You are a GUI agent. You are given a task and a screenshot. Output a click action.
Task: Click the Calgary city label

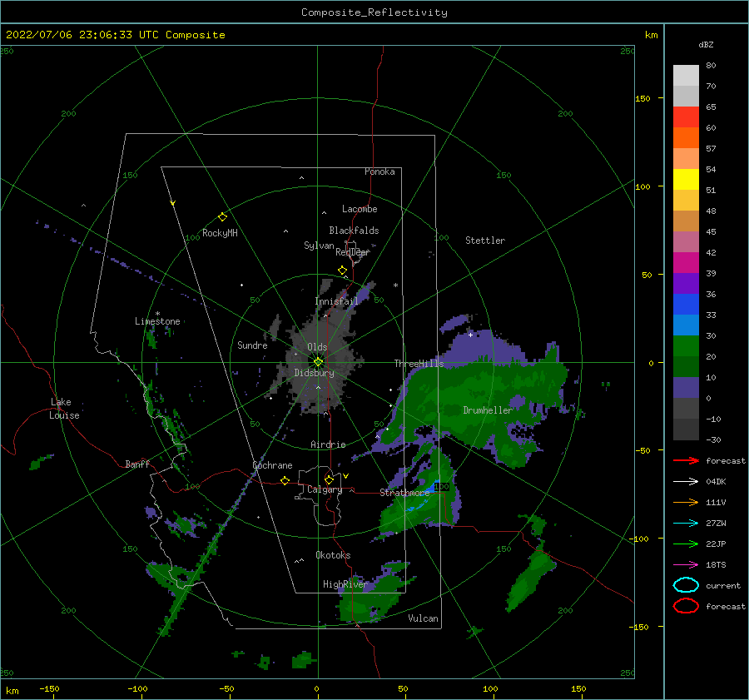click(x=325, y=489)
